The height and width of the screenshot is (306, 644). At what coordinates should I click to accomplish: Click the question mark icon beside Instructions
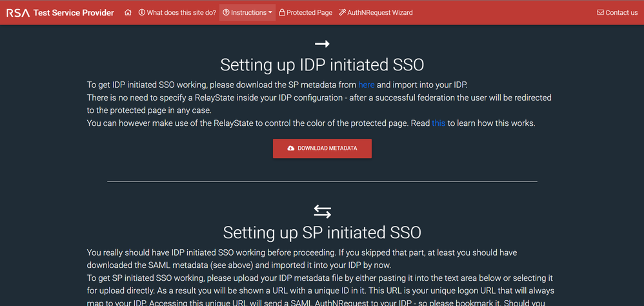coord(226,12)
